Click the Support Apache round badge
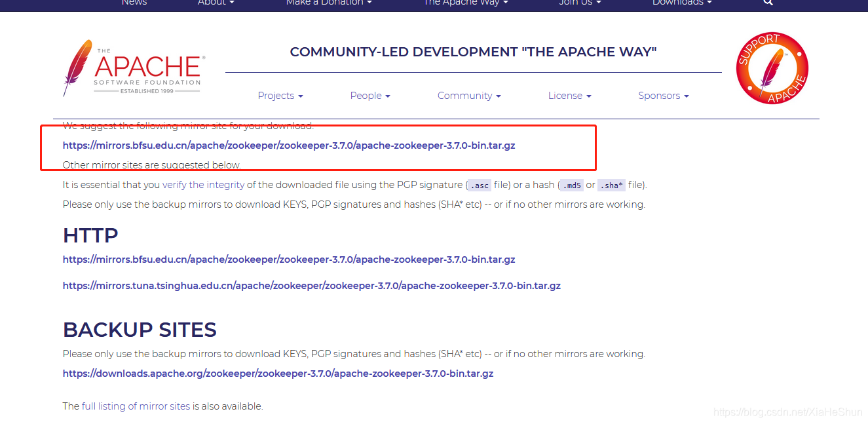 772,67
